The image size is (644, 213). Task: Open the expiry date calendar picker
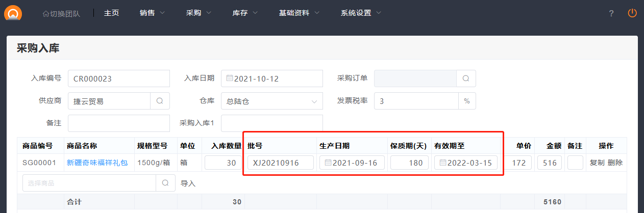click(x=442, y=163)
